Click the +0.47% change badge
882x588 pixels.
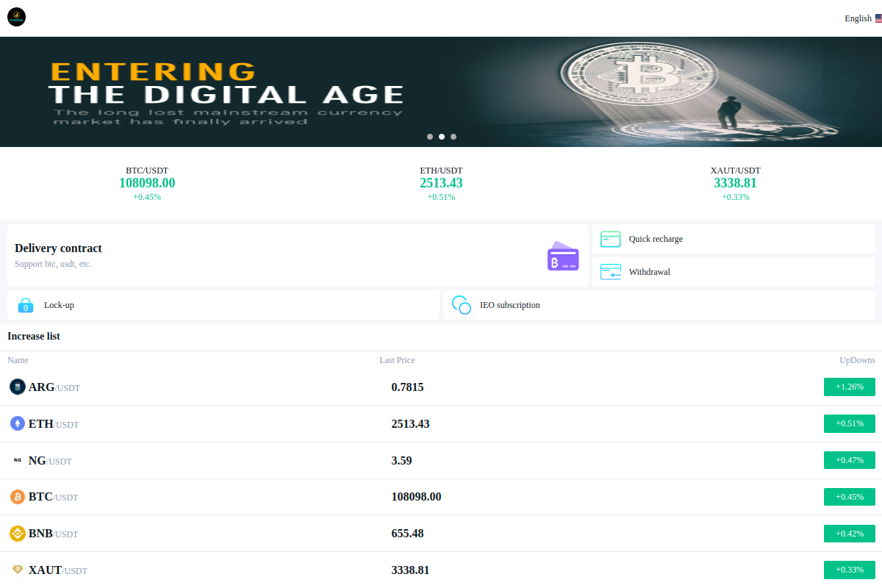850,460
